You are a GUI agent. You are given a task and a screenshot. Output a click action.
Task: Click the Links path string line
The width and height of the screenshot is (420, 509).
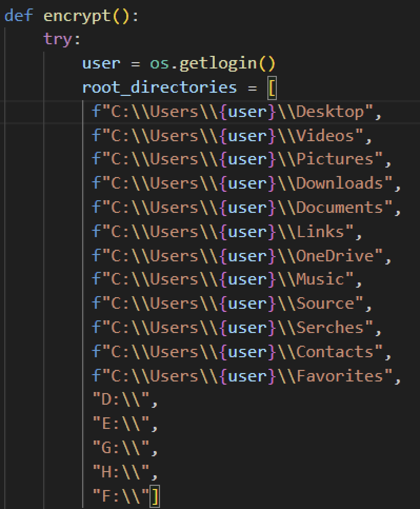point(227,232)
